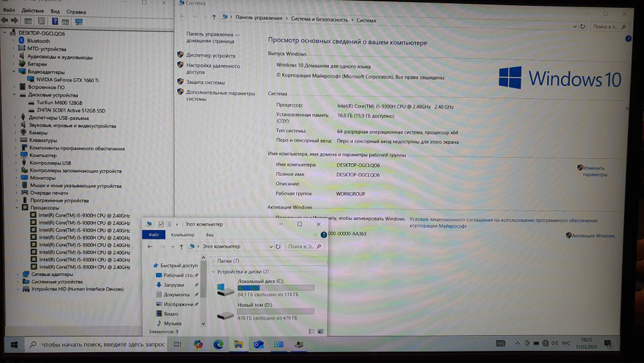Collapse the Процессоры category
The height and width of the screenshot is (363, 644).
(17, 208)
